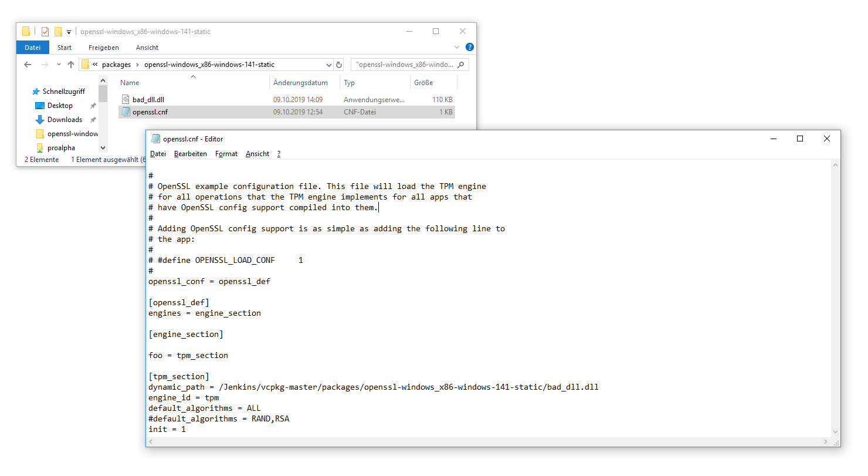The image size is (868, 476).
Task: Sort files by Änderungsdatum column header
Action: [300, 83]
